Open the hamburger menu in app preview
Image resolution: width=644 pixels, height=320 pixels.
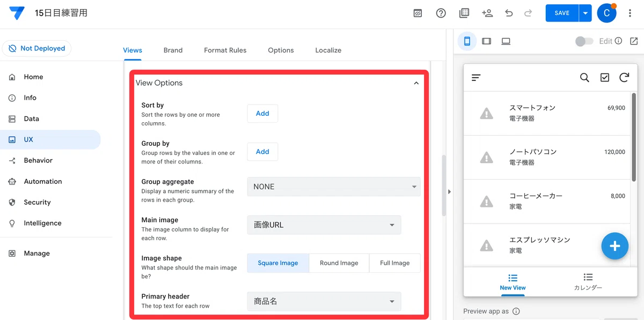point(476,78)
